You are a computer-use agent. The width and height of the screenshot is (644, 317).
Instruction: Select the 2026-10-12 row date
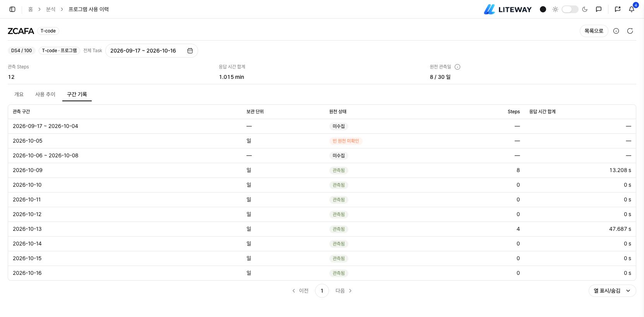coord(27,215)
